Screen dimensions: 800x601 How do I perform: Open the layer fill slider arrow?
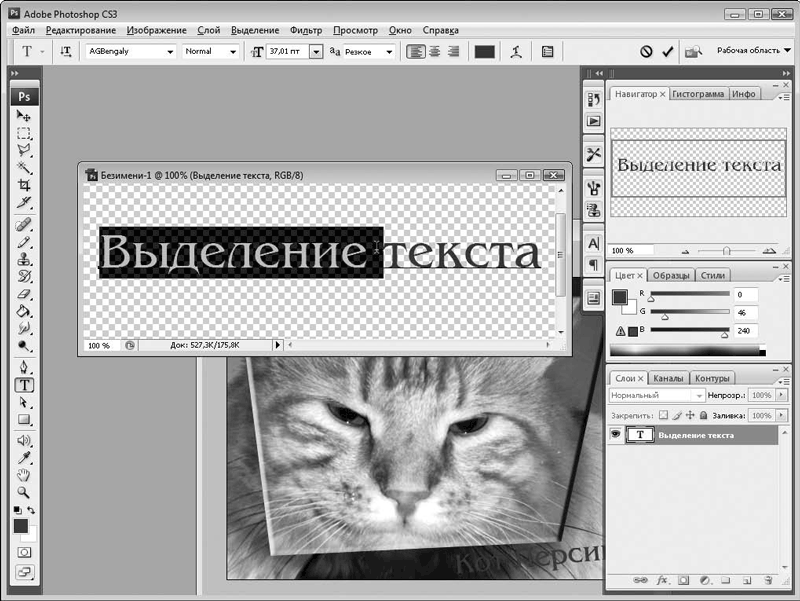(781, 415)
